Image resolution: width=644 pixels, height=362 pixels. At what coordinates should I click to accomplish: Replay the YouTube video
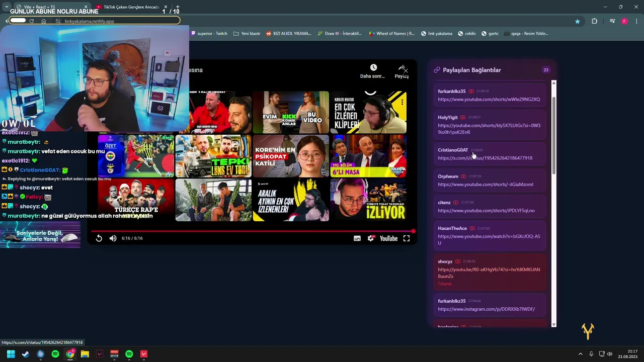99,238
